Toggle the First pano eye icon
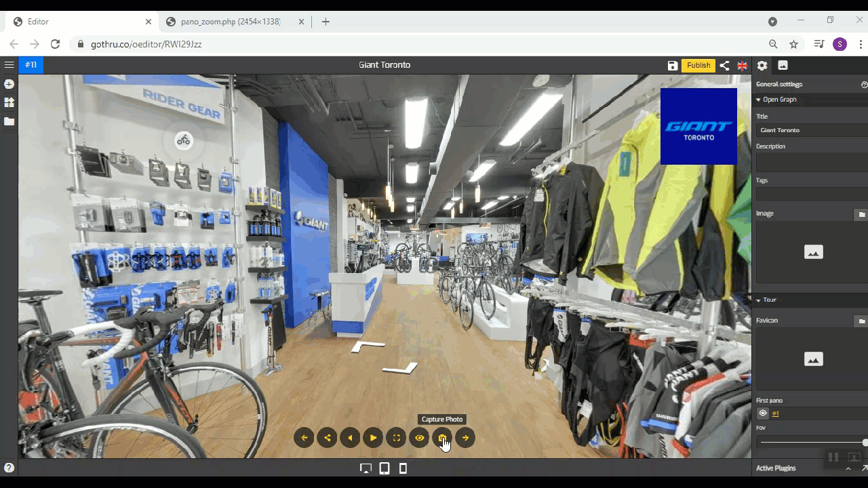This screenshot has width=868, height=488. click(763, 413)
